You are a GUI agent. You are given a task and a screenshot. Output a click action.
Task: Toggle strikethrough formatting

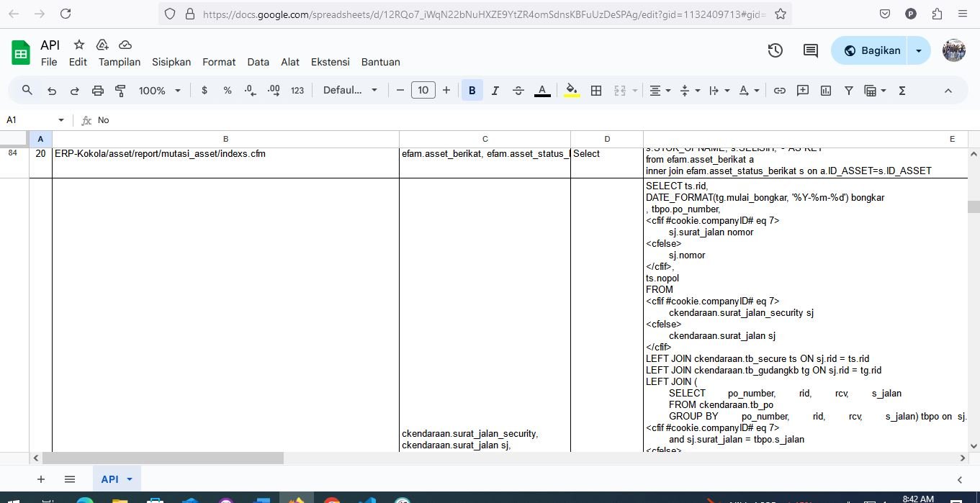[x=518, y=91]
